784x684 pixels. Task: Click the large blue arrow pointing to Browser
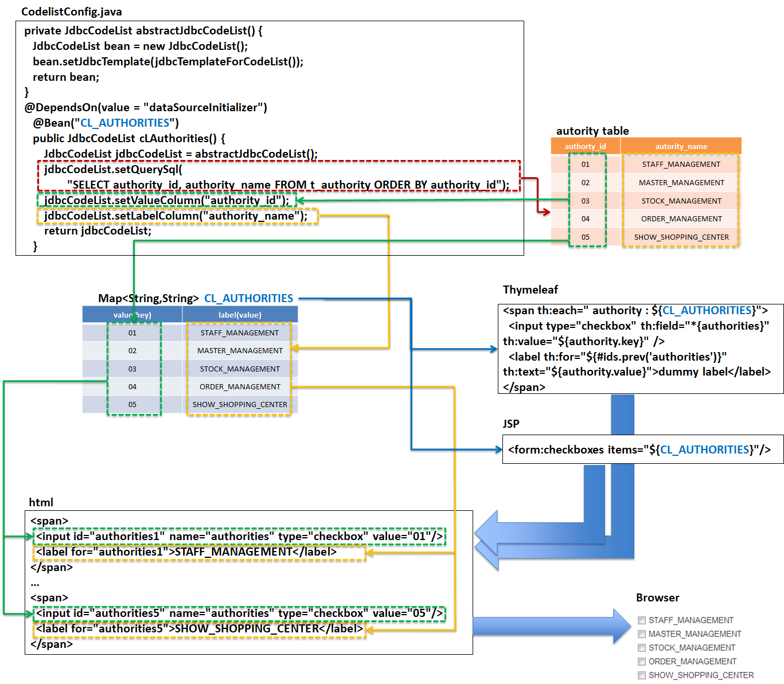551,626
